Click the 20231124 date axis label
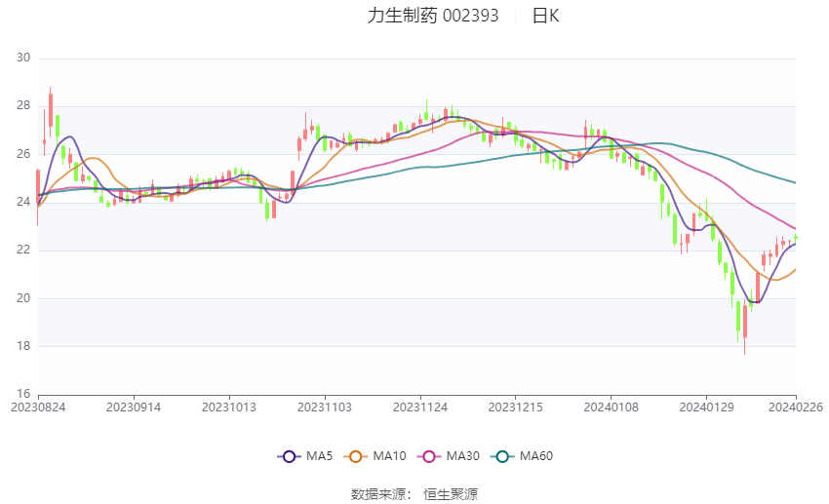This screenshot has width=829, height=504. pyautogui.click(x=420, y=407)
